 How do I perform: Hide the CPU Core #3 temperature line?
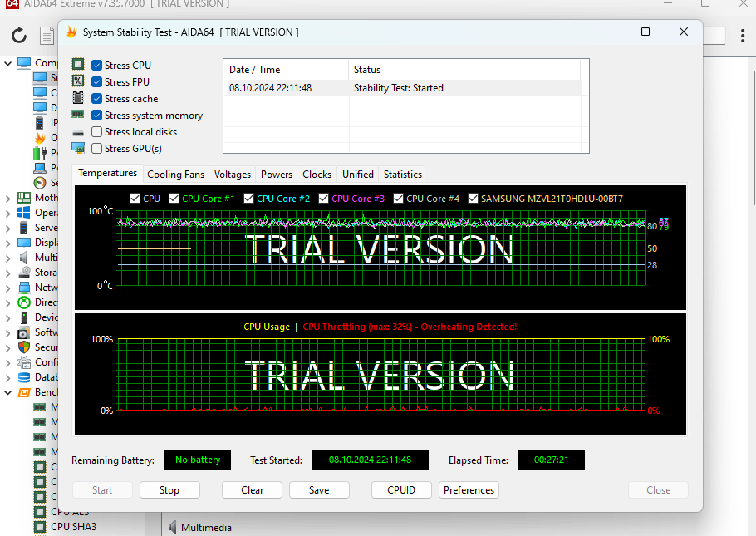click(x=323, y=199)
